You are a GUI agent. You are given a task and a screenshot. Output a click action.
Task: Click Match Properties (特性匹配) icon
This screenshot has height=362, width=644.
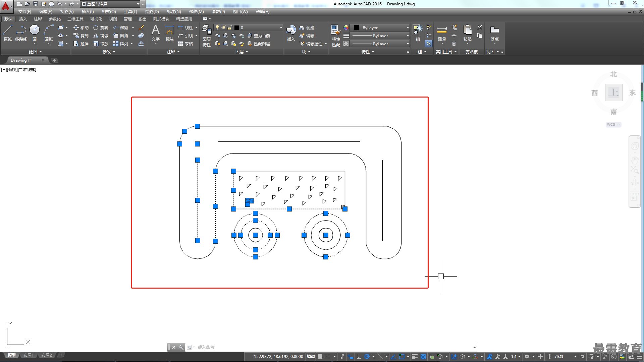coord(336,36)
